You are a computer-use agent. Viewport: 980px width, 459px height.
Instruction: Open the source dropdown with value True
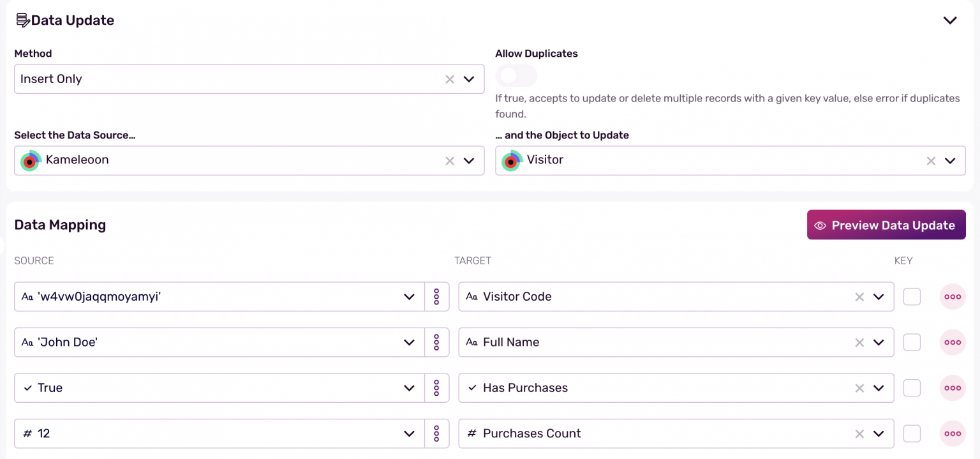[x=410, y=388]
